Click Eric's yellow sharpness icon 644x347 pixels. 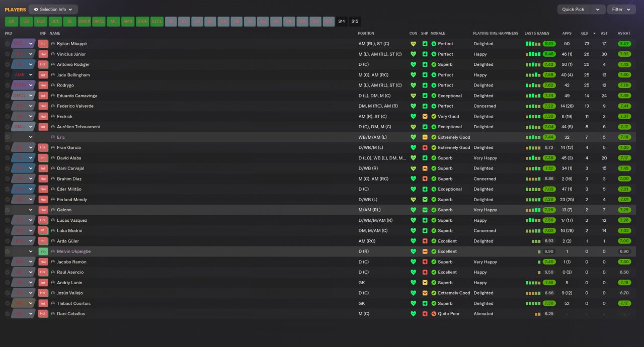[x=425, y=137]
